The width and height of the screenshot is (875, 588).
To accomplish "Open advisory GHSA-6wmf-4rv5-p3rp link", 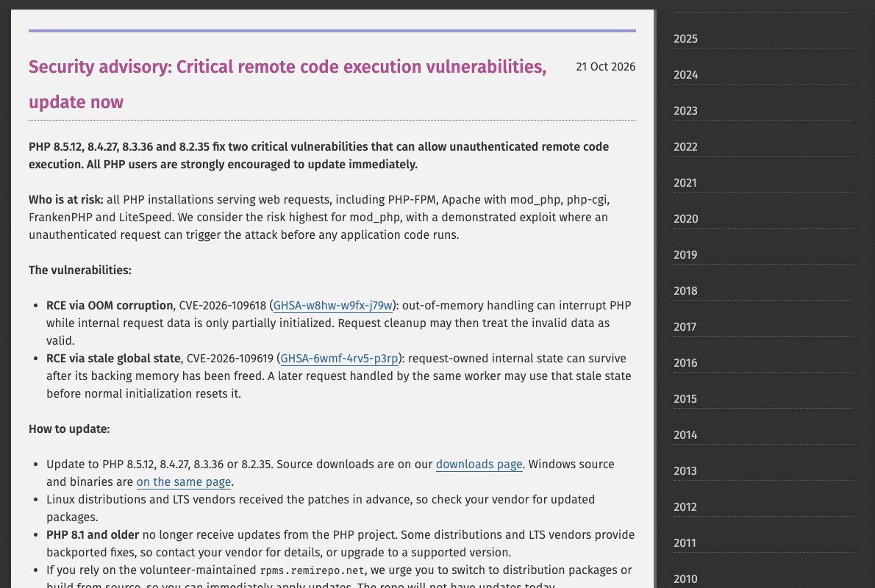I will click(339, 359).
